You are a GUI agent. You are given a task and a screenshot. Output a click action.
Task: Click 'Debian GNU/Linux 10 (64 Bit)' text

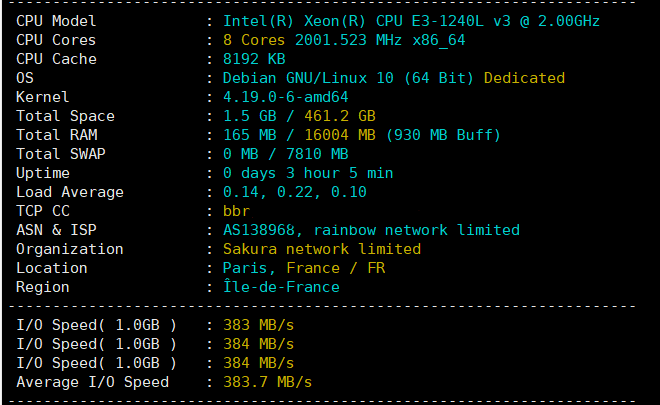click(348, 78)
